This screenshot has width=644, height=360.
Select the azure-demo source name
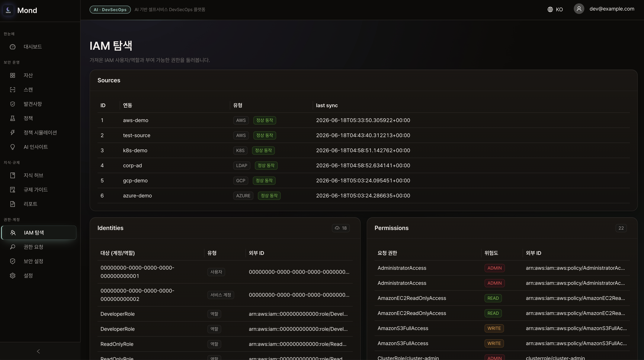point(137,195)
